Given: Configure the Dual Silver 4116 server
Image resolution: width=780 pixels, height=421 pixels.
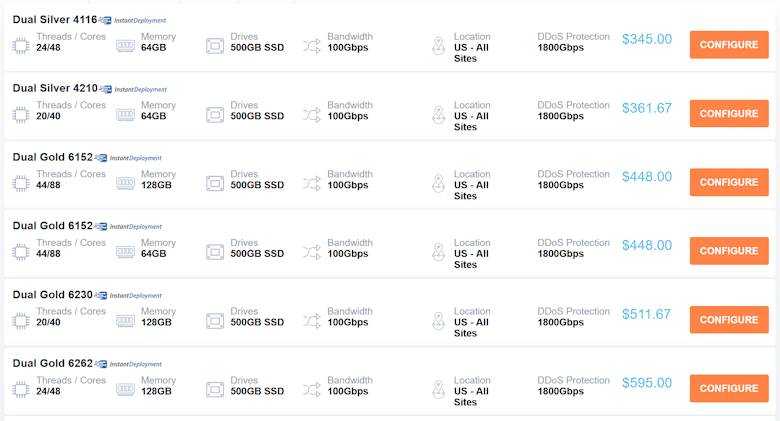Looking at the screenshot, I should tap(729, 45).
